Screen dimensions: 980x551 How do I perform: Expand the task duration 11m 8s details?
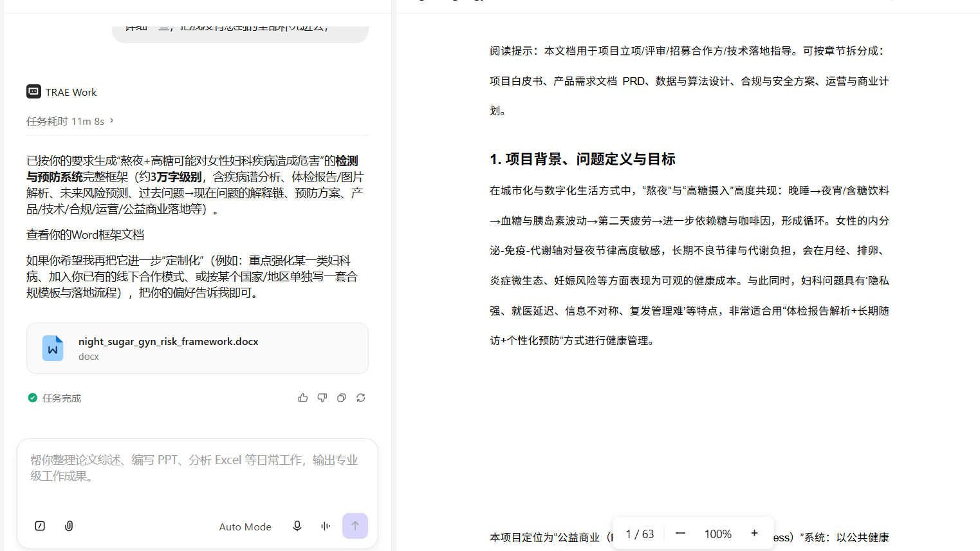coord(70,121)
